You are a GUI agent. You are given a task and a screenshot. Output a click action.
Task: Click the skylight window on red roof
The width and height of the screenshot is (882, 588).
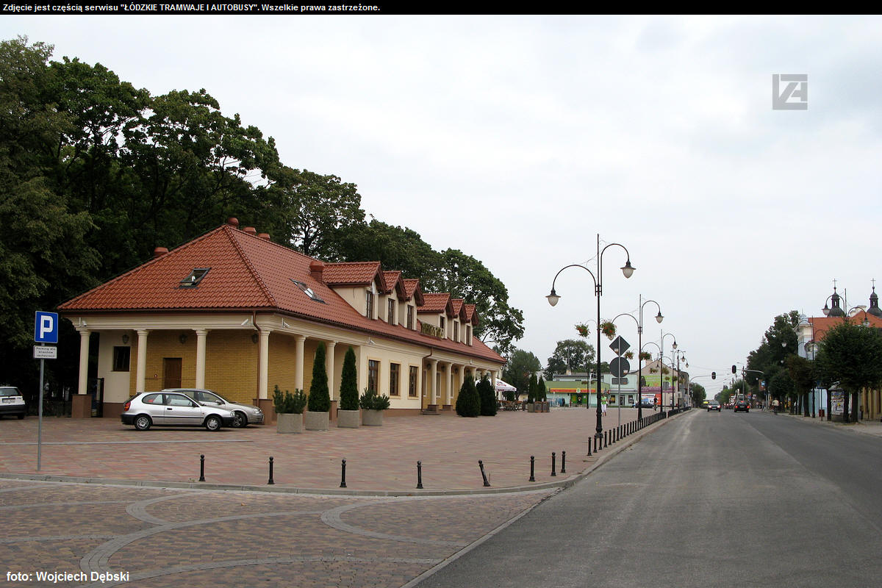(x=194, y=277)
